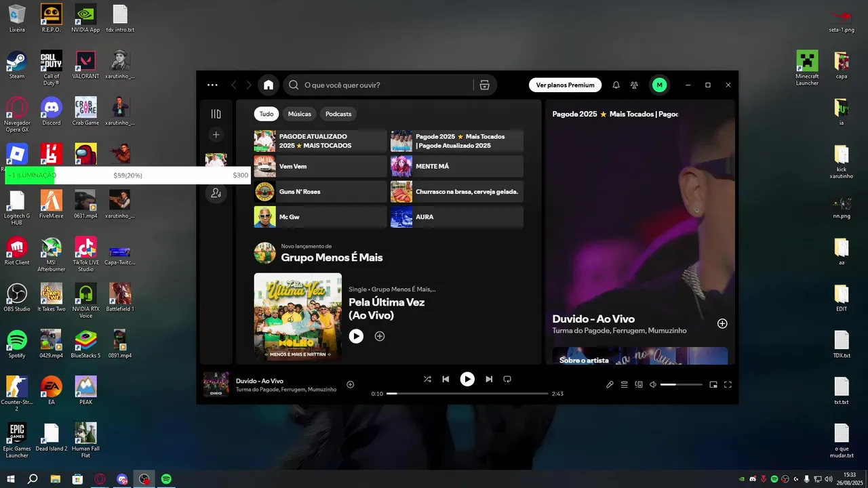Open Discord desktop shortcut
Screen dimensions: 868x488
coord(52,112)
